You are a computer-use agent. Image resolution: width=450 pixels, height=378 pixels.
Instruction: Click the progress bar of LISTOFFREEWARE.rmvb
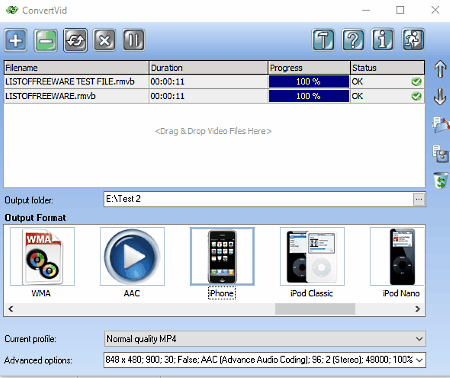pyautogui.click(x=309, y=96)
